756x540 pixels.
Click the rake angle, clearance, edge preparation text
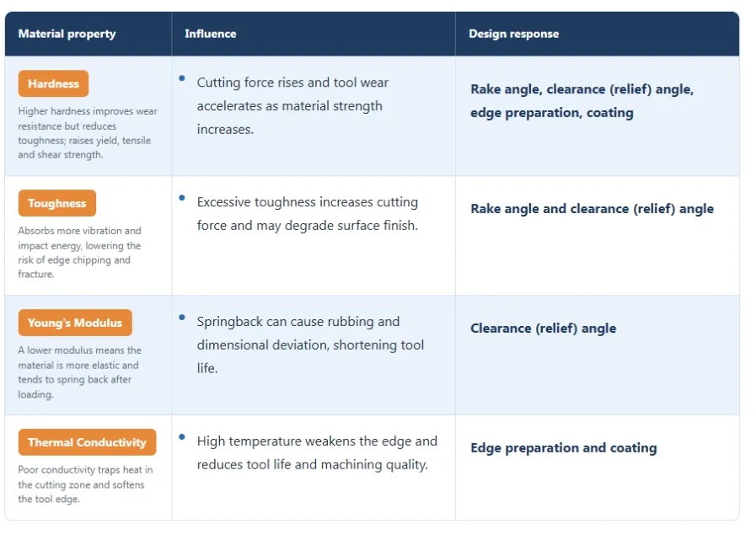(x=582, y=101)
